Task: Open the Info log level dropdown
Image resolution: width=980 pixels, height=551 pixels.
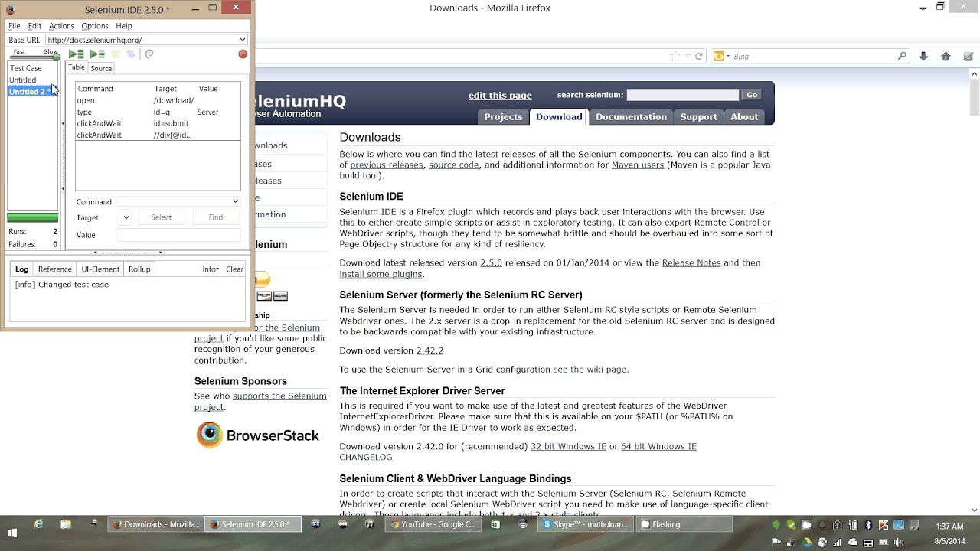Action: (x=211, y=269)
